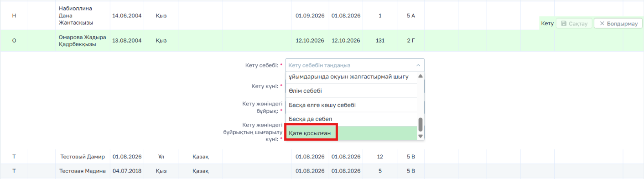Select Өлім себебі reason
Screen dimensions: 644x179
pyautogui.click(x=351, y=91)
